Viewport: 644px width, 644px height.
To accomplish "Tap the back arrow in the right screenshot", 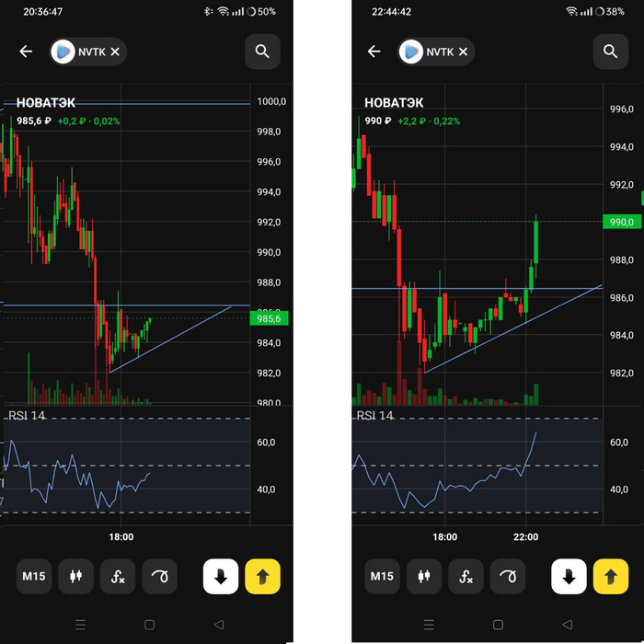I will tap(374, 52).
